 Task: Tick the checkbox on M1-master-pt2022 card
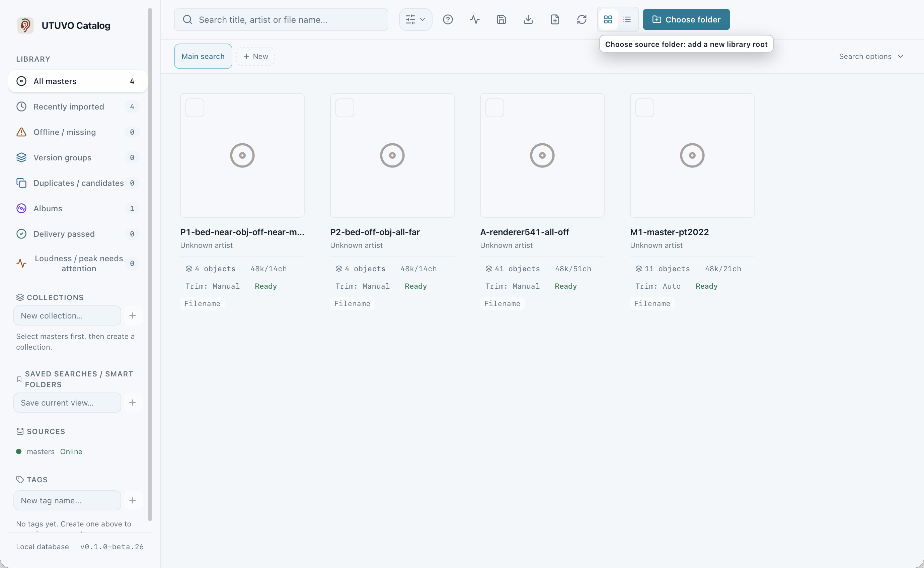645,108
